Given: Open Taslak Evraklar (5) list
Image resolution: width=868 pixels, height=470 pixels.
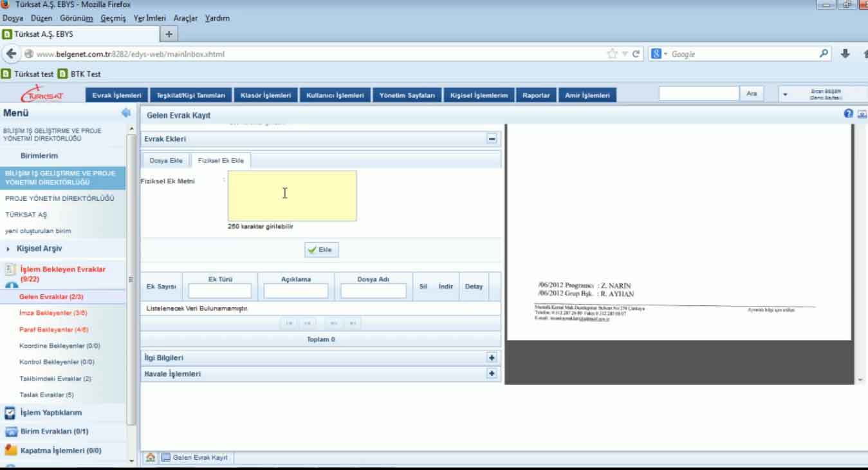Looking at the screenshot, I should pos(46,395).
